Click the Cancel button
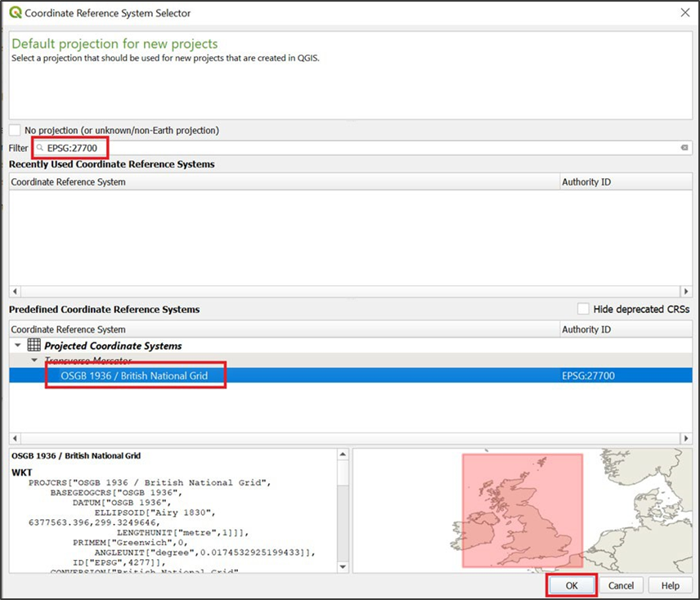 pos(621,585)
